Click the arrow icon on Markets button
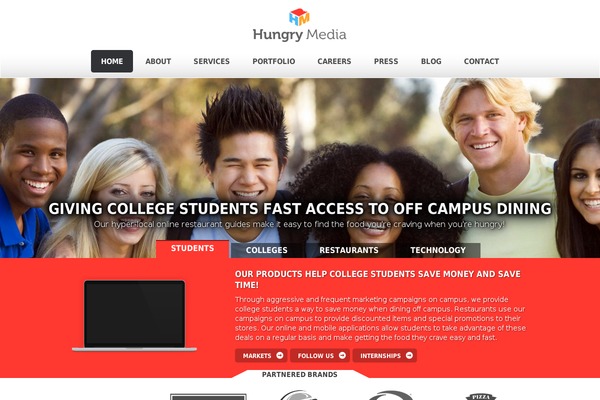 [x=280, y=355]
